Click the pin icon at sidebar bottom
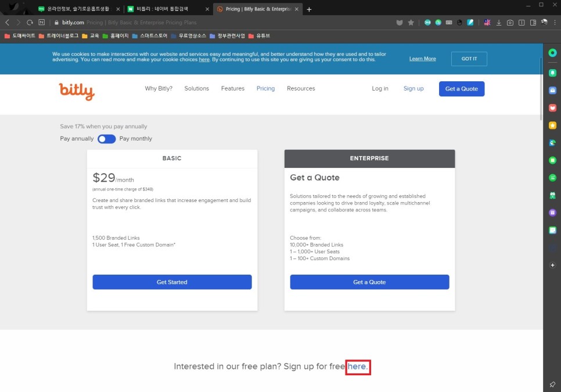The height and width of the screenshot is (392, 561). pyautogui.click(x=552, y=384)
